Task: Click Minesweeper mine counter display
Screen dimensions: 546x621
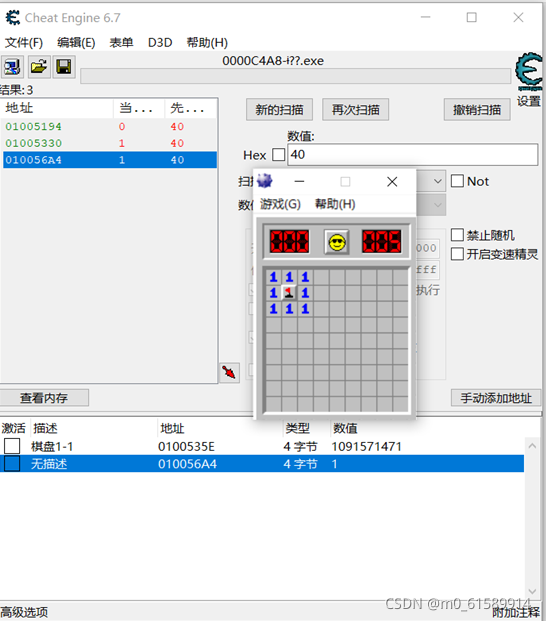Action: click(289, 242)
